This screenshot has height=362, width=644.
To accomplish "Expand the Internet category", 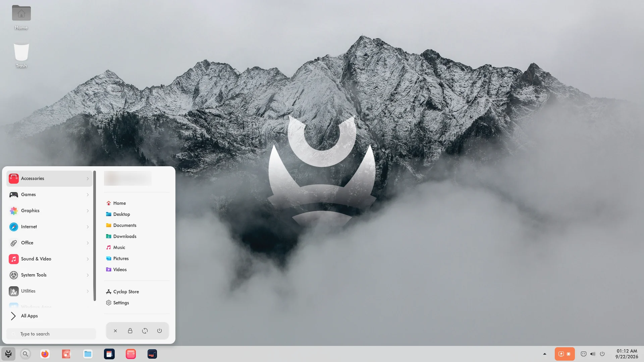I will tap(49, 227).
